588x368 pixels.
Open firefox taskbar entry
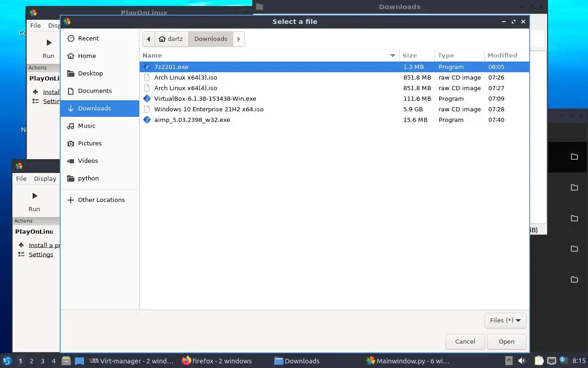tap(217, 361)
